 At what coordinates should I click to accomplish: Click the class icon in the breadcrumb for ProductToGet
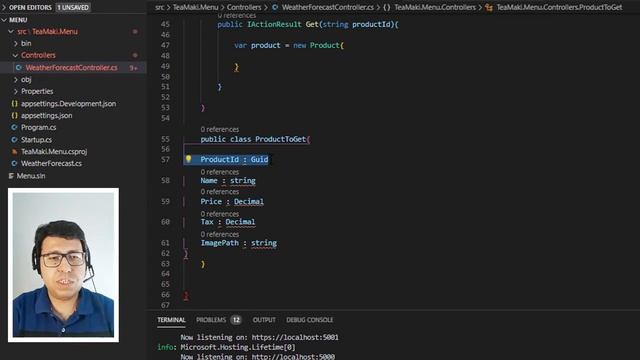click(x=489, y=7)
